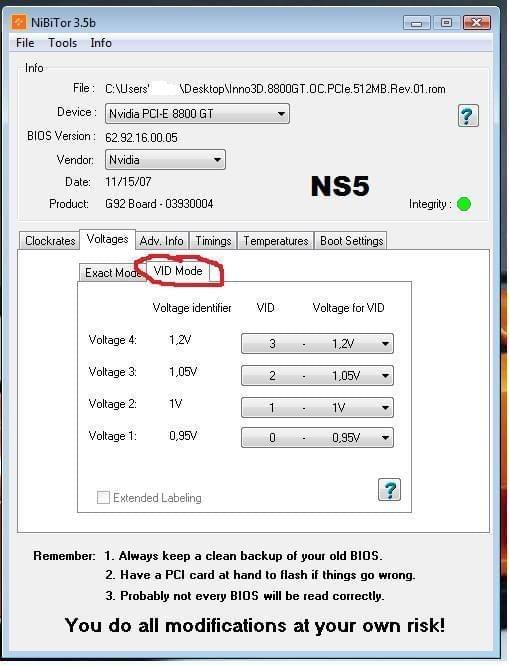Toggle the Extended Labeling checkbox

pos(103,497)
